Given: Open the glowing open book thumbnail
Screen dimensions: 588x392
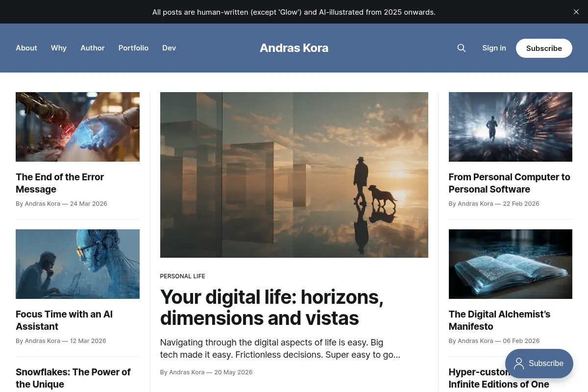Looking at the screenshot, I should (511, 264).
